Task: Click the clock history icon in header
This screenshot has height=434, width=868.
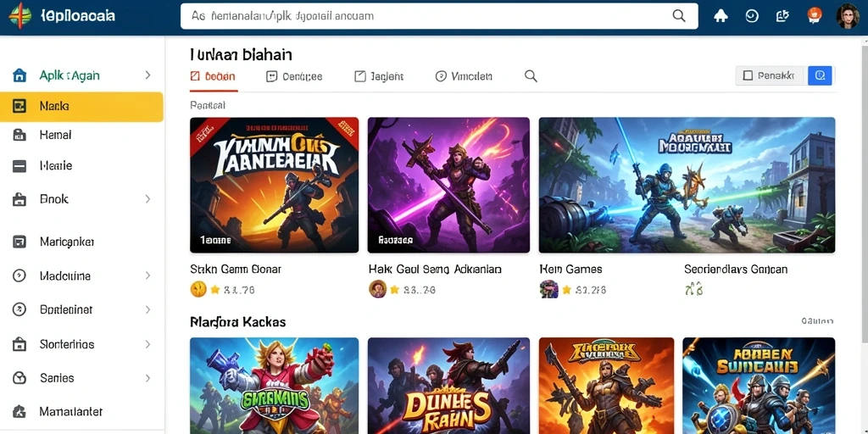Action: [752, 16]
